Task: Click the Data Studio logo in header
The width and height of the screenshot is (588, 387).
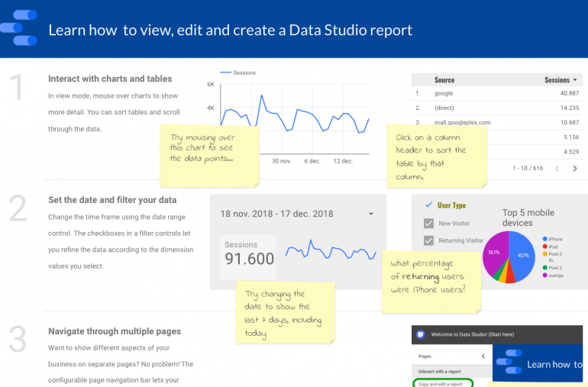Action: pos(19,27)
